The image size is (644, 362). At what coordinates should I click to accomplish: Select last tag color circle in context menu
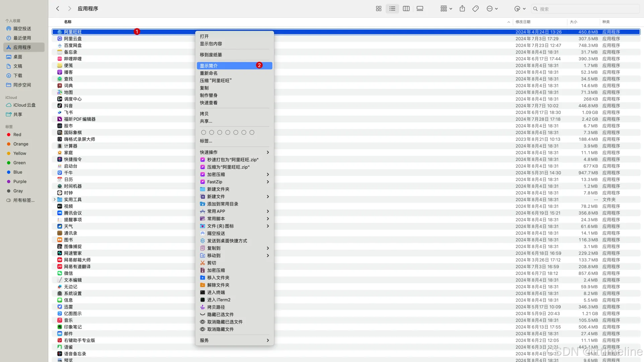tap(252, 133)
